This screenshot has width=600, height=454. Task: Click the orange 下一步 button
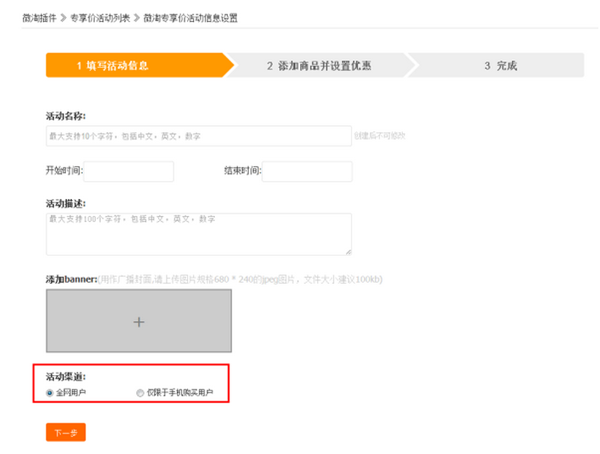click(66, 433)
